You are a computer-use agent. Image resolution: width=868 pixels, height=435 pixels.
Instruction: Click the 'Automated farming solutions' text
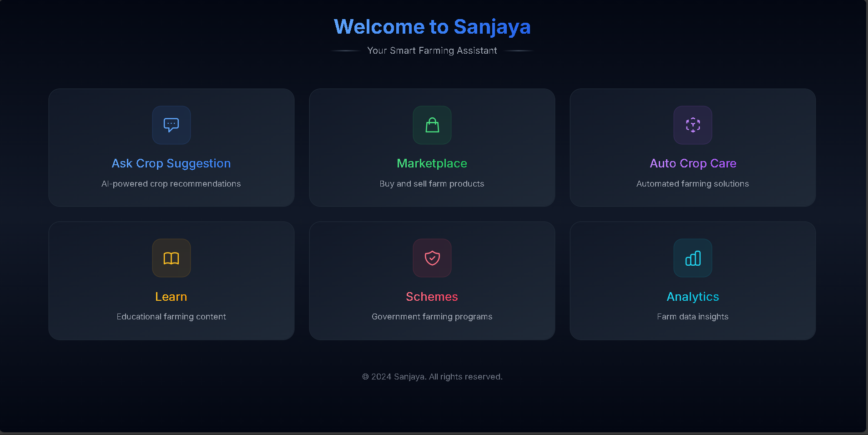pyautogui.click(x=692, y=184)
